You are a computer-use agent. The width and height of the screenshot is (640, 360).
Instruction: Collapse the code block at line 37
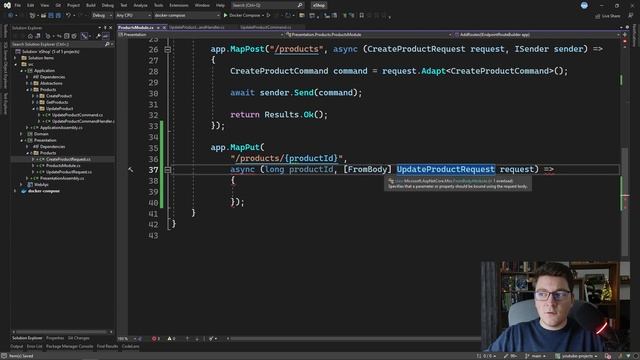167,169
